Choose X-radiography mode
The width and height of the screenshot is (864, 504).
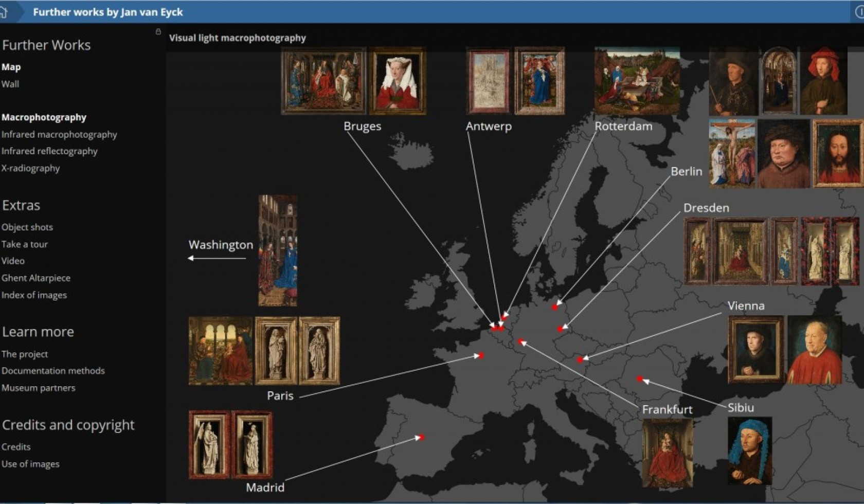pos(30,168)
